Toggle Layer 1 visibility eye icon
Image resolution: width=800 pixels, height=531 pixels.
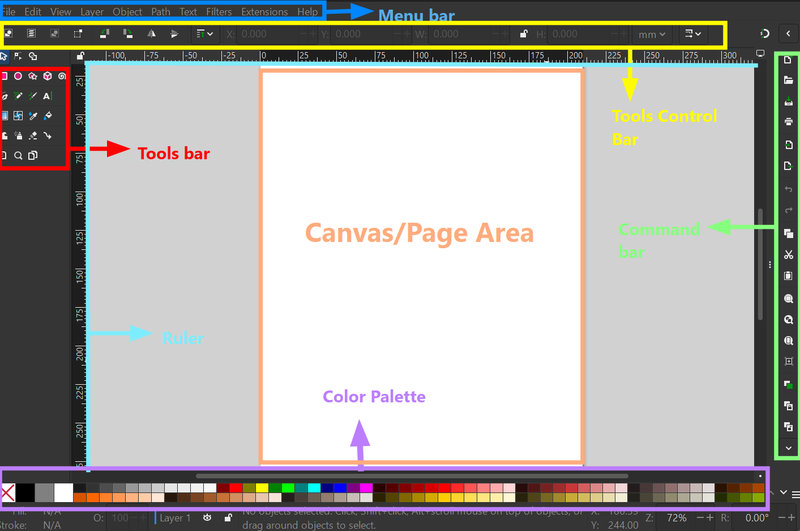[207, 518]
